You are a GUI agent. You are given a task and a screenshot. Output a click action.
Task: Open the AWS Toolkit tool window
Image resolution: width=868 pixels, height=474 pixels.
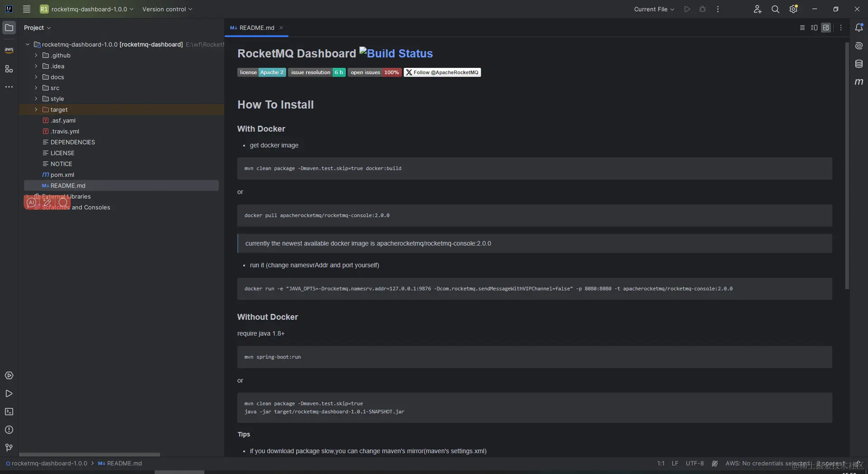click(9, 50)
